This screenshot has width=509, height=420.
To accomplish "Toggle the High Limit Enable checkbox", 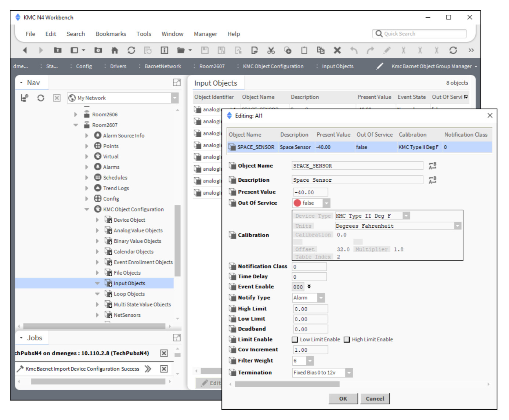I will (347, 340).
